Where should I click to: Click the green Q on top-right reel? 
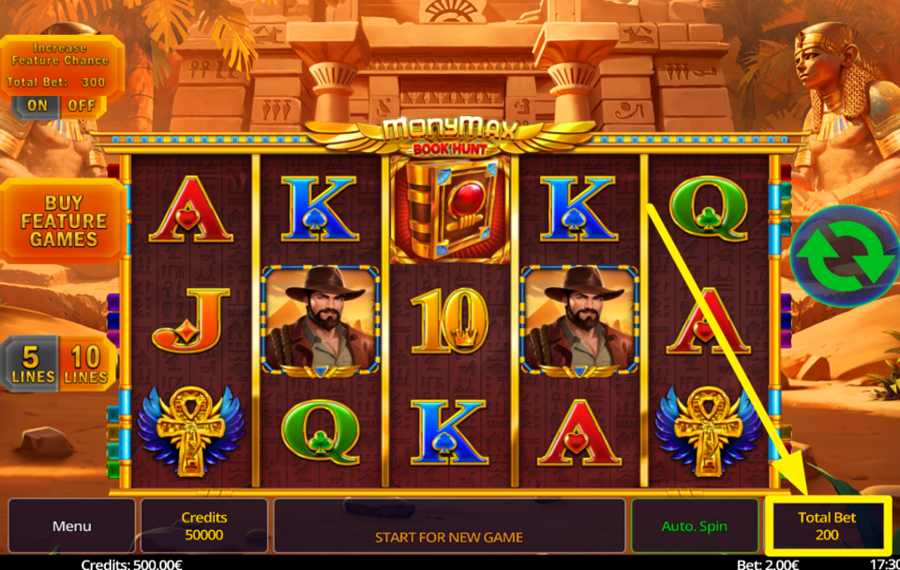click(x=708, y=208)
